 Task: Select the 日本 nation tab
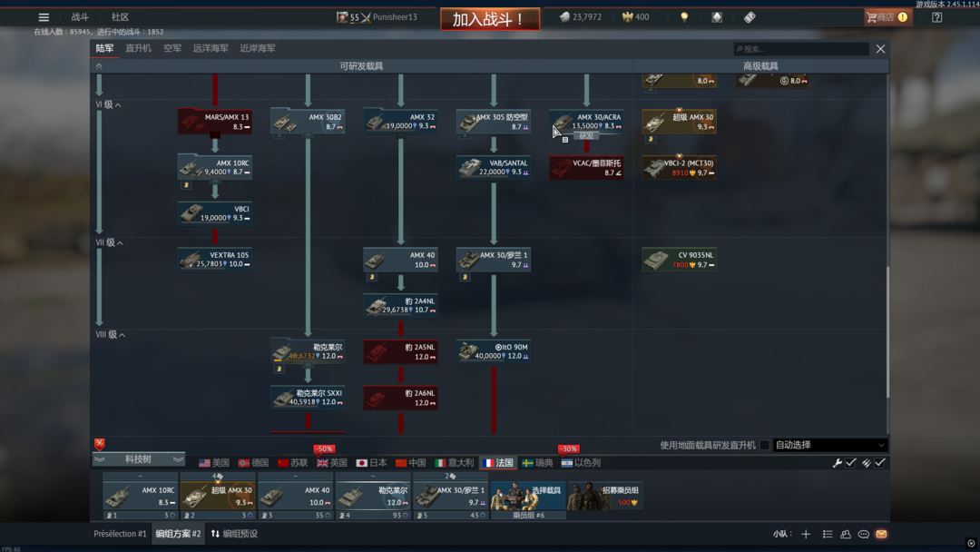coord(371,463)
